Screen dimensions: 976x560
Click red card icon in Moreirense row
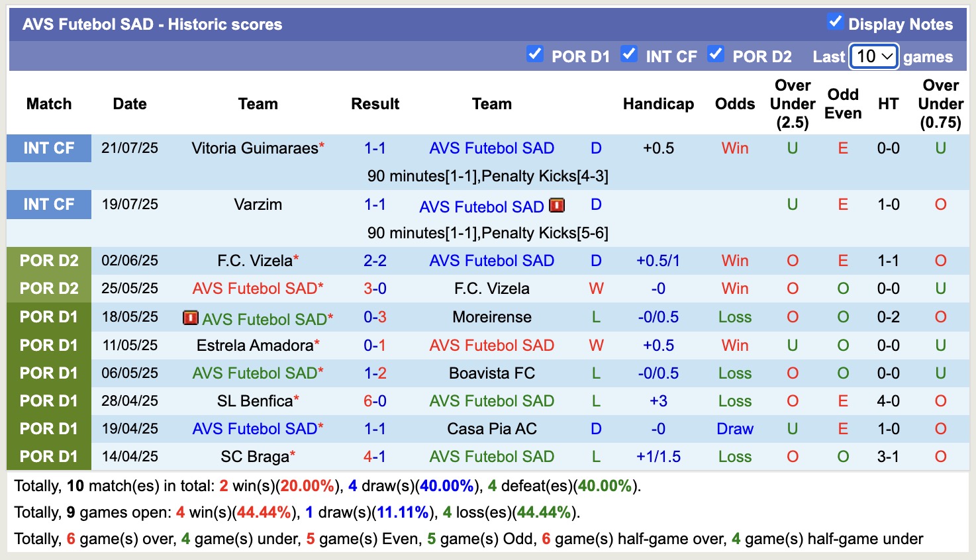pyautogui.click(x=191, y=318)
